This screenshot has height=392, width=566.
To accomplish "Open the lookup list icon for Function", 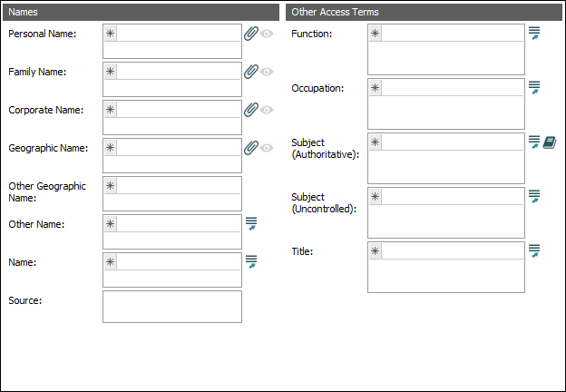I will click(534, 34).
